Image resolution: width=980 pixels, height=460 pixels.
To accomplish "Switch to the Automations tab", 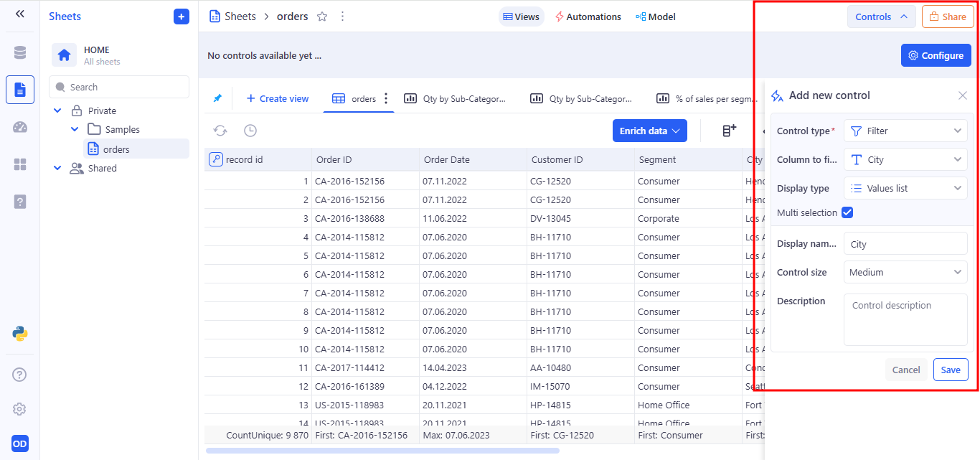I will click(588, 17).
